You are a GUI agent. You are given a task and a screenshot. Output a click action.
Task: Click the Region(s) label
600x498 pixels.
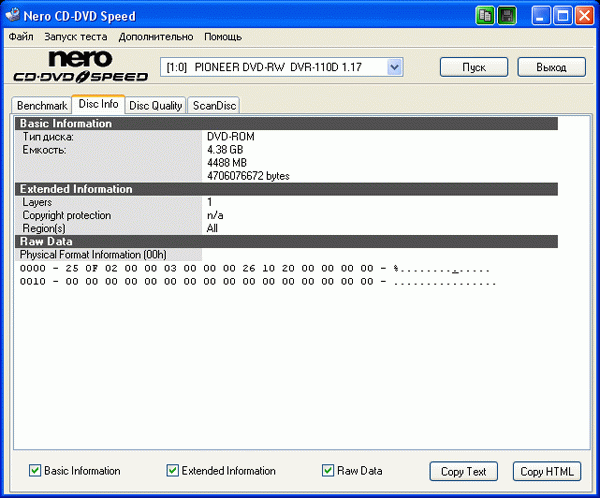point(44,228)
